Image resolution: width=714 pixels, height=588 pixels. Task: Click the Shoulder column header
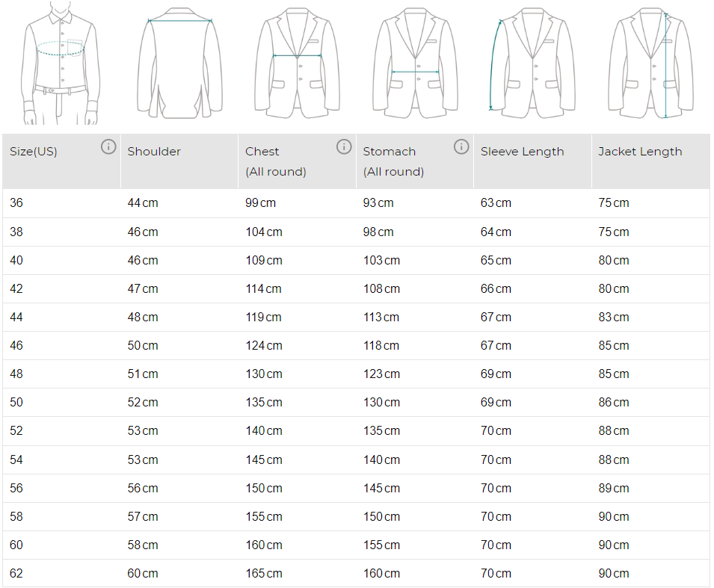[x=154, y=152]
